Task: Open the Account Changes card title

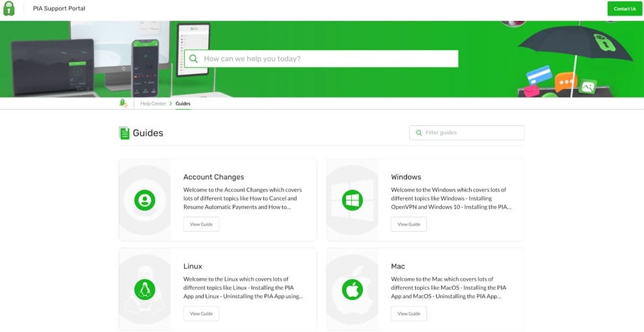Action: (x=213, y=177)
